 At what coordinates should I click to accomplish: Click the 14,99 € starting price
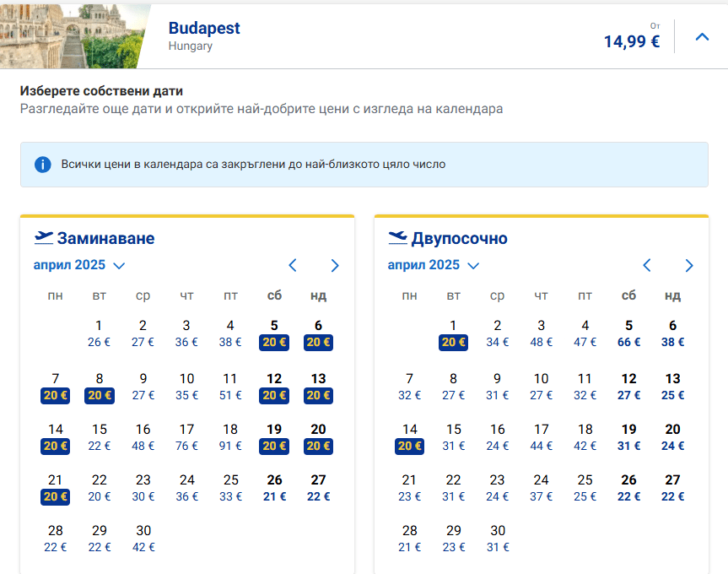pos(632,41)
